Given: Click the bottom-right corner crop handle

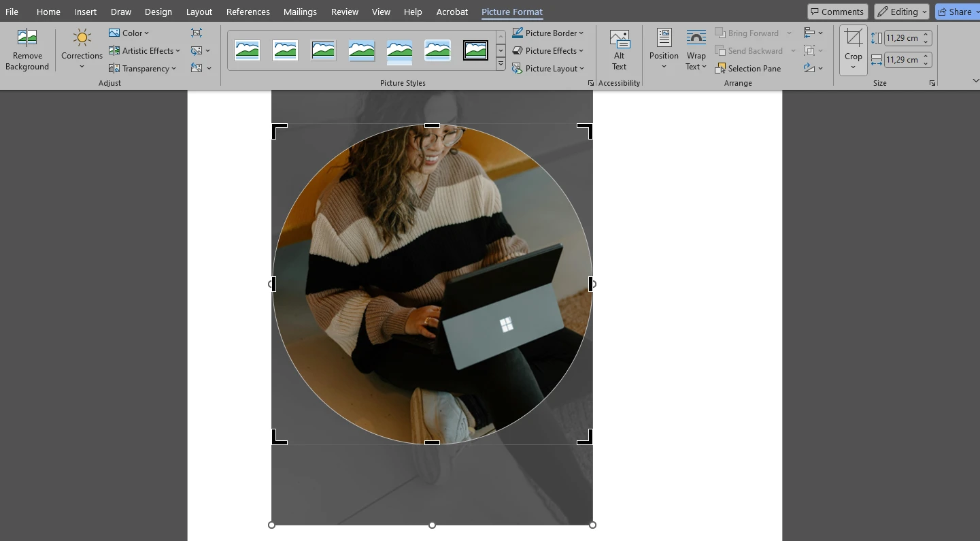Looking at the screenshot, I should [x=586, y=438].
